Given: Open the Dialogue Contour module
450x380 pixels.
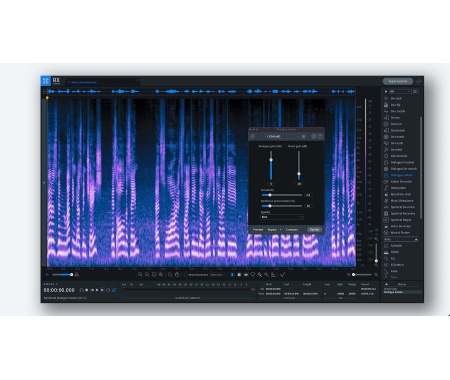Looking at the screenshot, I should (402, 162).
